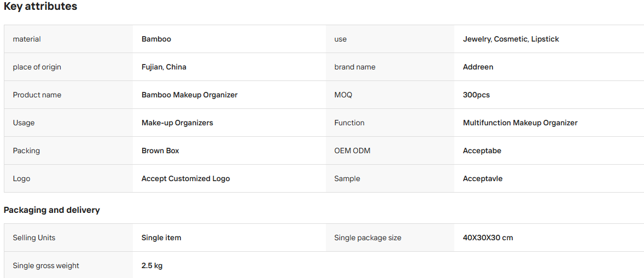This screenshot has height=278, width=644.
Task: Click the Single gross weight label
Action: click(x=46, y=265)
